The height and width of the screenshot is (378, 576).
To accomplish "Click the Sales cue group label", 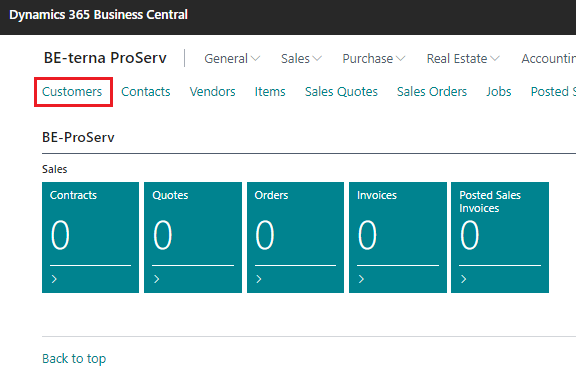I will (55, 169).
